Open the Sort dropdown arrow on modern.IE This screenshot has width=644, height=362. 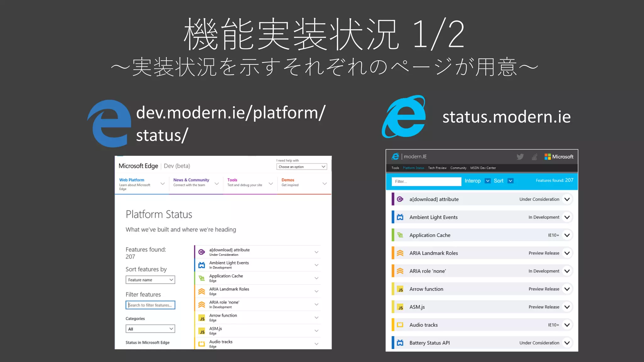[x=510, y=181]
